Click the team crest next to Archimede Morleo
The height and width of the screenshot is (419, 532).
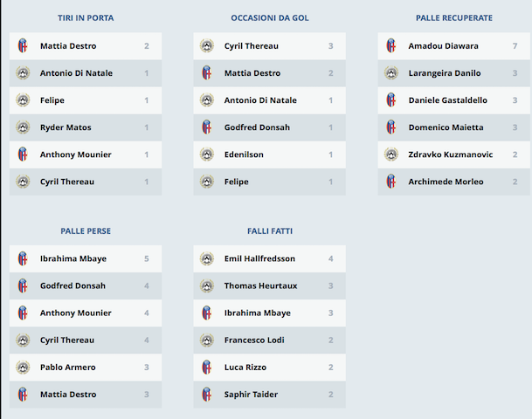point(391,182)
